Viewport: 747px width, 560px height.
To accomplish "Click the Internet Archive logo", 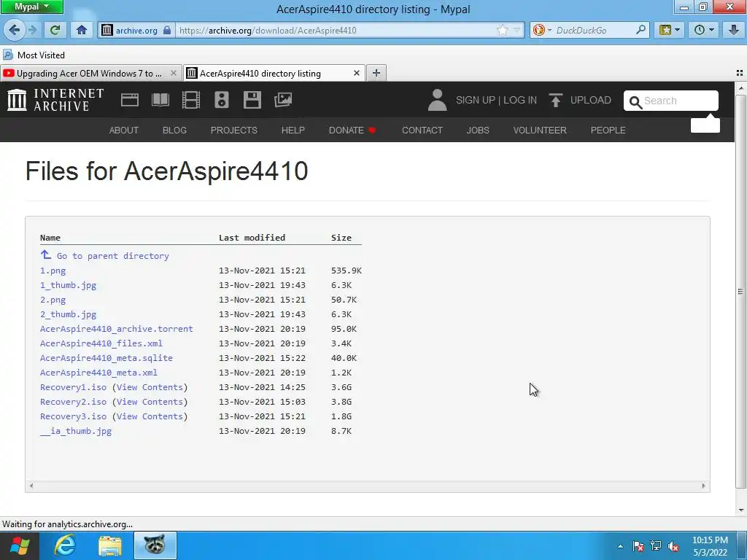I will point(55,100).
